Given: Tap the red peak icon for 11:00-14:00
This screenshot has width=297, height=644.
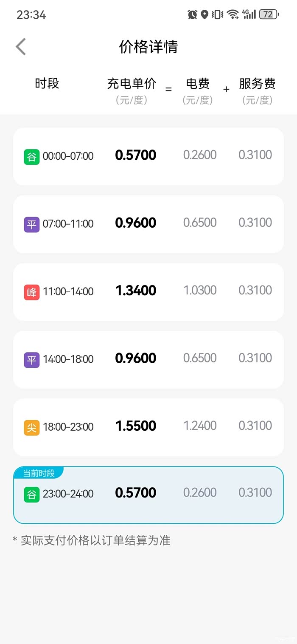Looking at the screenshot, I should point(31,292).
